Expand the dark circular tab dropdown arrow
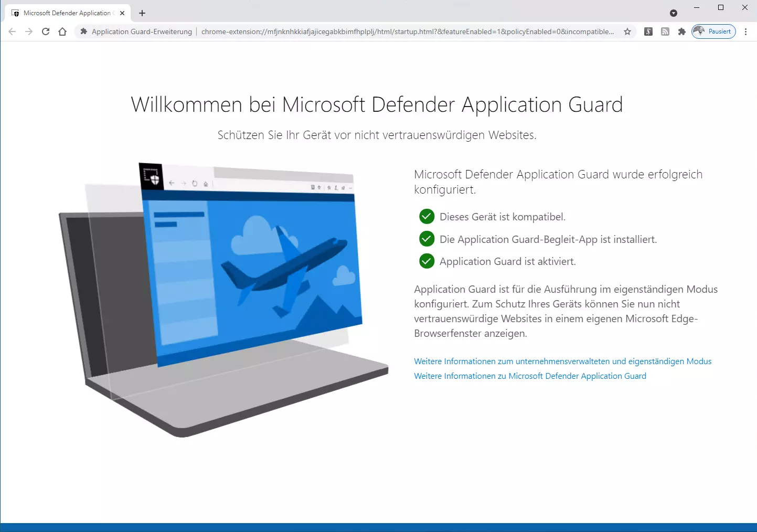The width and height of the screenshot is (757, 532). tap(674, 13)
